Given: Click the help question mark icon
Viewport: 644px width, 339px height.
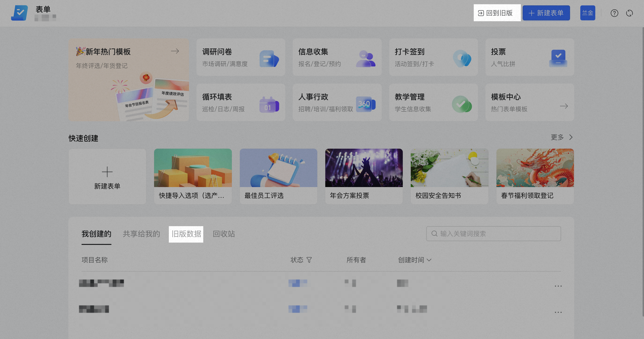Looking at the screenshot, I should coord(614,13).
